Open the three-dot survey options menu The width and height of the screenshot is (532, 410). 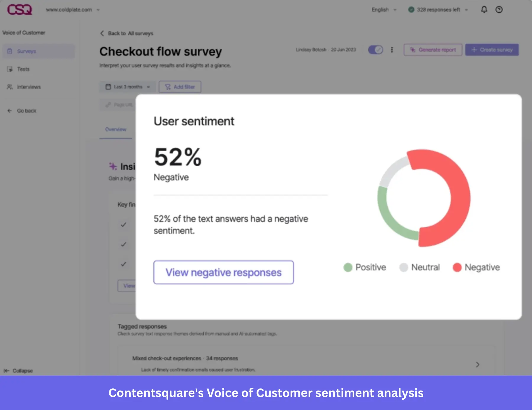tap(392, 50)
